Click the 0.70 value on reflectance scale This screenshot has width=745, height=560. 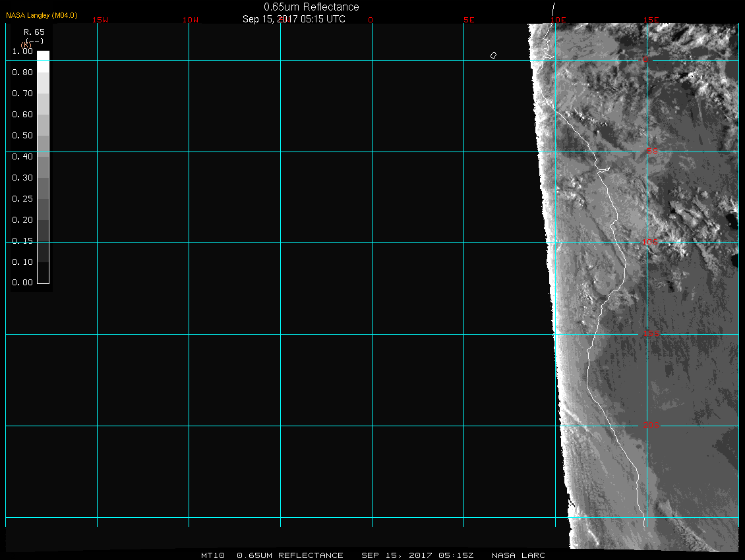[22, 93]
